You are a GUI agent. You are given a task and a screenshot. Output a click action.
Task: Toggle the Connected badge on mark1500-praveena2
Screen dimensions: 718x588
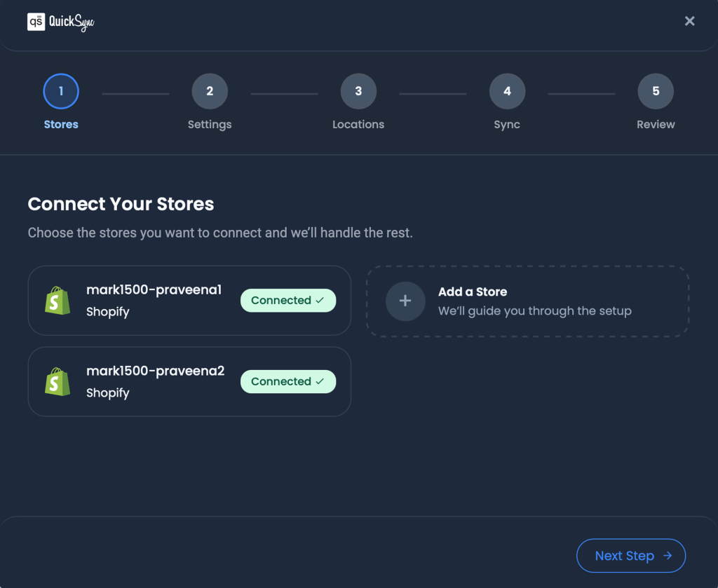pyautogui.click(x=288, y=381)
